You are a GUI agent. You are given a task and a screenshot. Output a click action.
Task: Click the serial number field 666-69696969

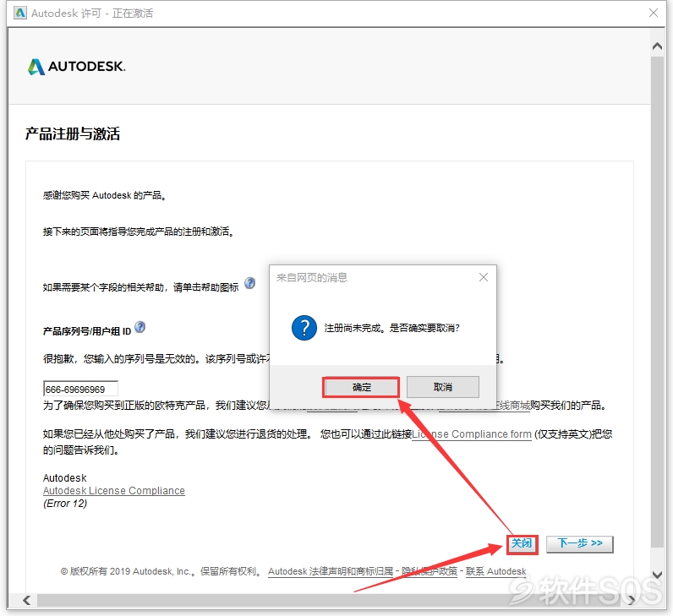point(80,389)
